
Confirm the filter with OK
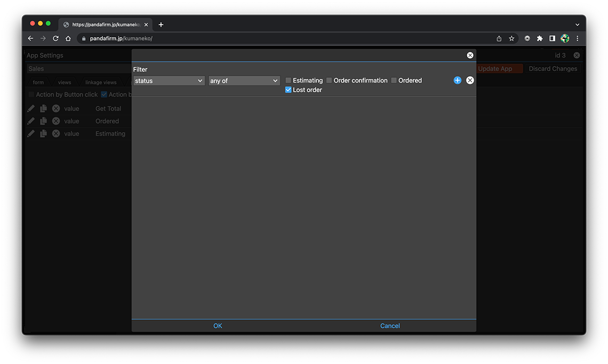(218, 326)
